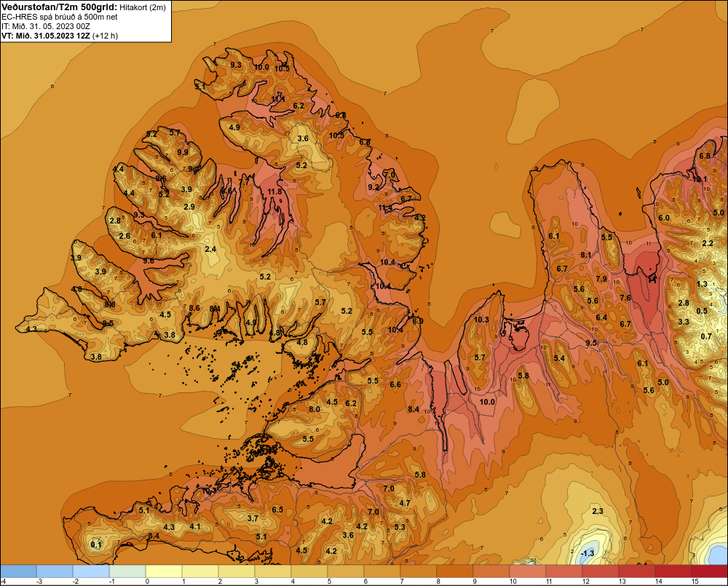This screenshot has height=586, width=728.
Task: Click the '2.4' temperature value on map
Action: 210,249
